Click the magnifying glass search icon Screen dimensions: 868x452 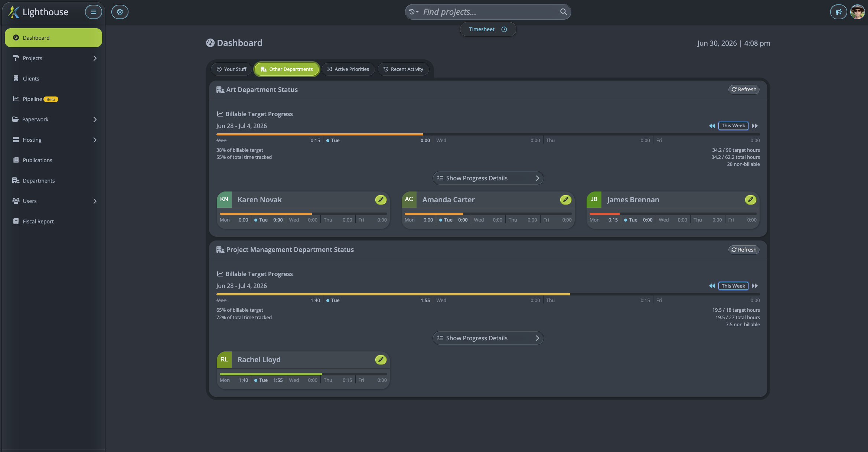point(563,12)
